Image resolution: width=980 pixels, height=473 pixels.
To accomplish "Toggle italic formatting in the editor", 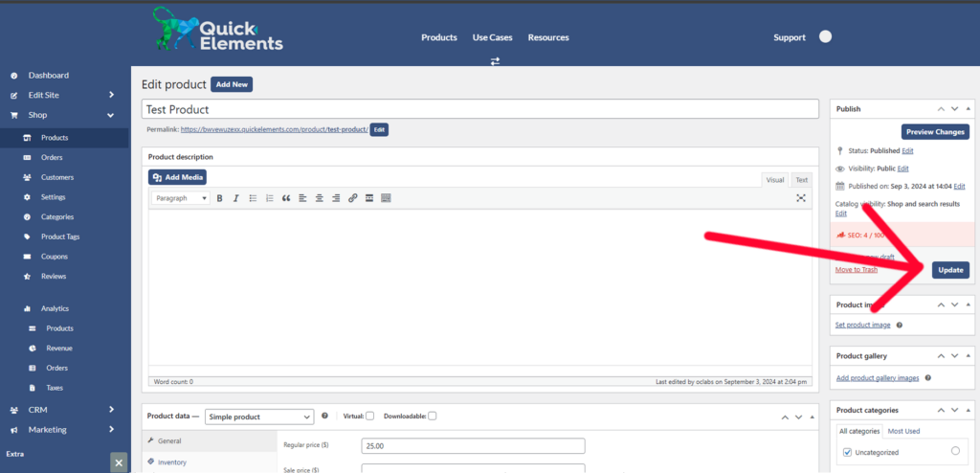I will tap(236, 198).
